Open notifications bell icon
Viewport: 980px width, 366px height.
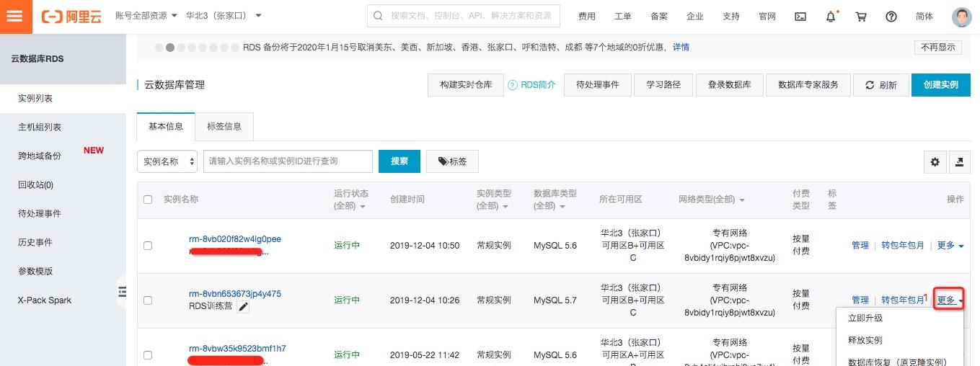click(831, 16)
